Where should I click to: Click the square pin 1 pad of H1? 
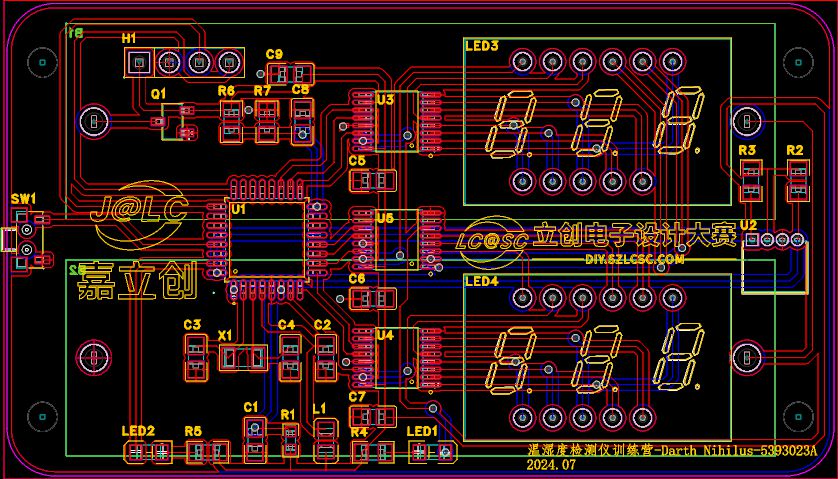[139, 63]
